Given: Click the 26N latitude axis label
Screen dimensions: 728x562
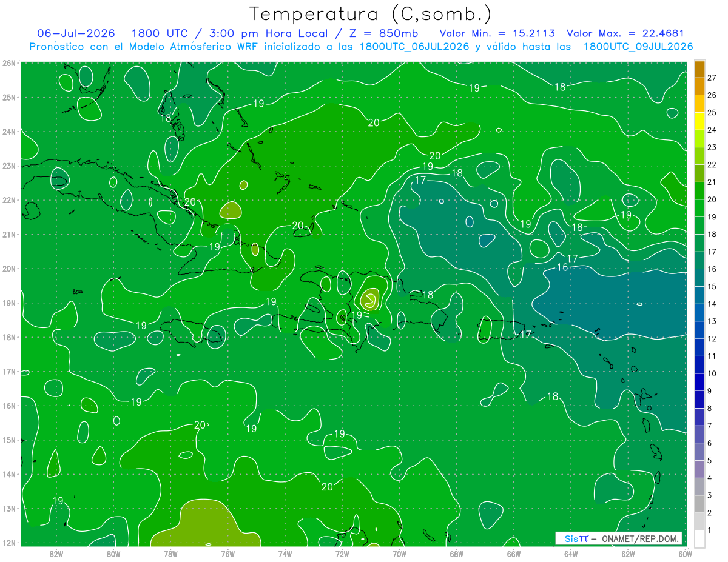Looking at the screenshot, I should [x=8, y=63].
